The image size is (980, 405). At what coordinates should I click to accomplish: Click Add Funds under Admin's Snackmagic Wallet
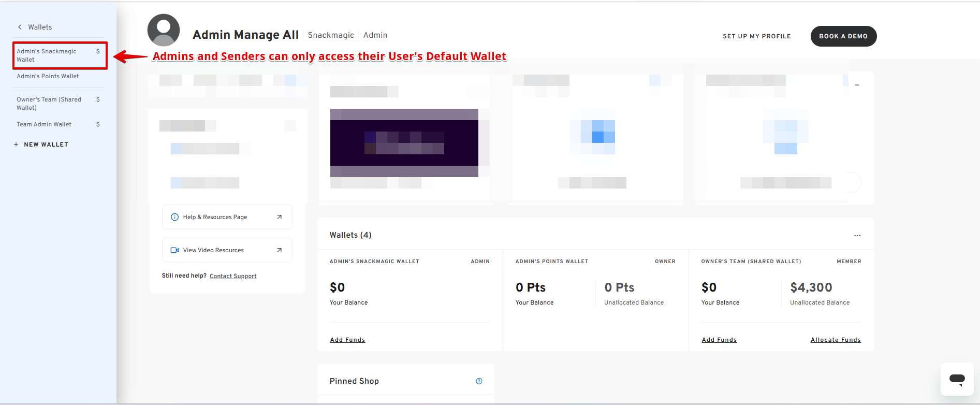tap(347, 340)
